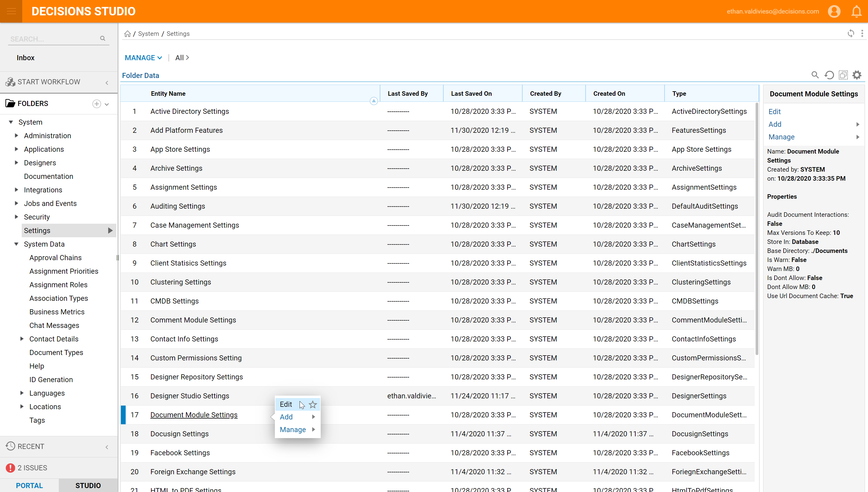Image resolution: width=868 pixels, height=492 pixels.
Task: Expand the Recent panel
Action: point(107,447)
